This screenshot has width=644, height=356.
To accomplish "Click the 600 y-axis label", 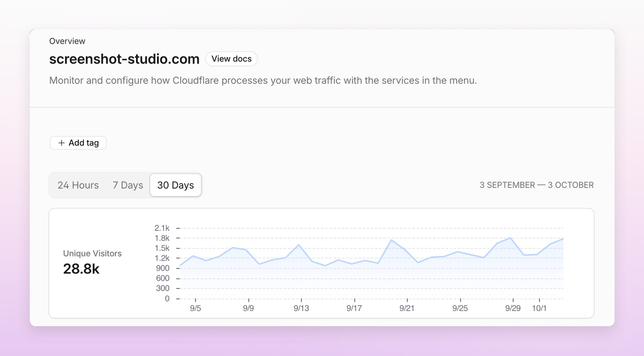I will coord(163,278).
